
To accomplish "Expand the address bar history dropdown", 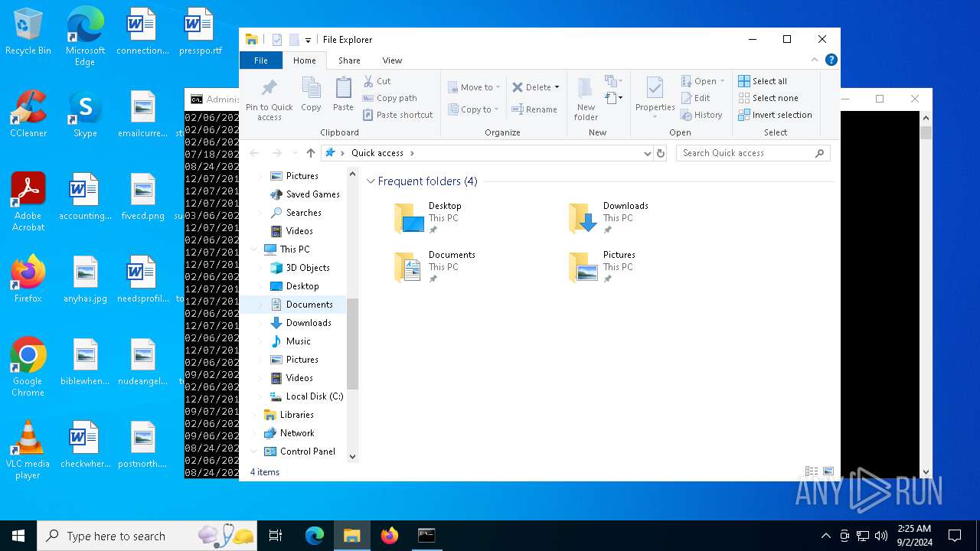I will (647, 153).
